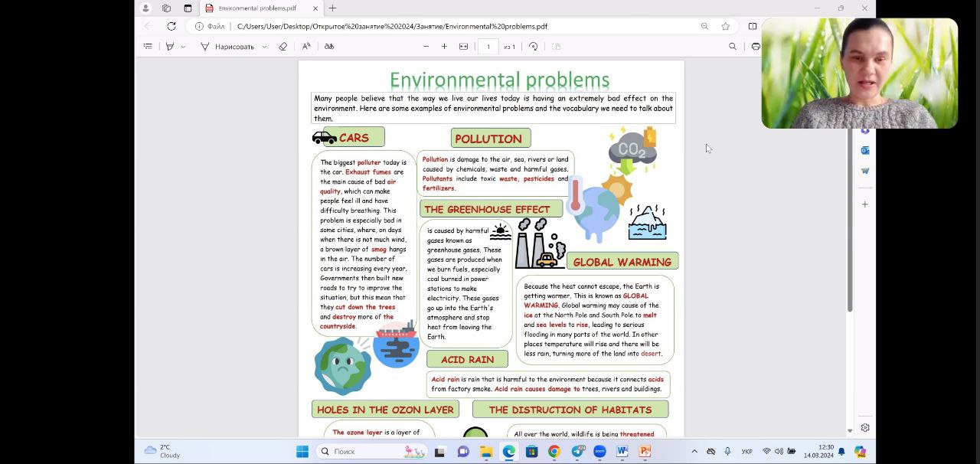Open Outlook in the Edge sidebar

click(x=865, y=150)
